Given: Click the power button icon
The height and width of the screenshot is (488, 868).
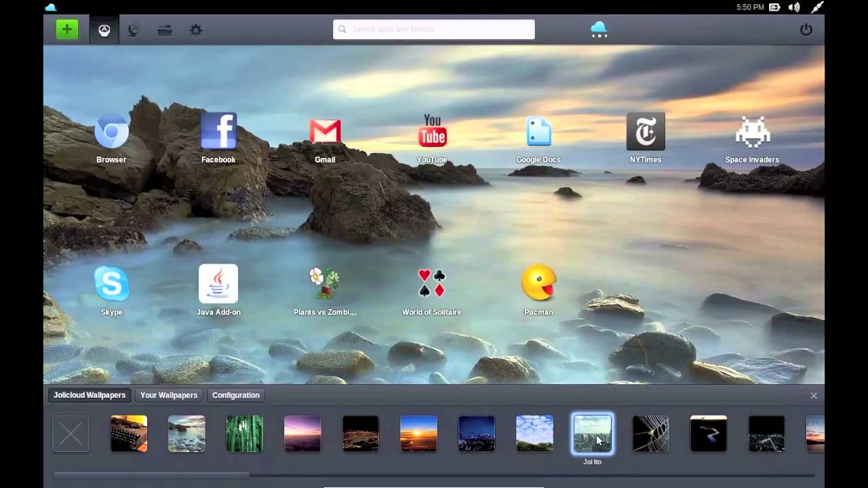Looking at the screenshot, I should [806, 30].
